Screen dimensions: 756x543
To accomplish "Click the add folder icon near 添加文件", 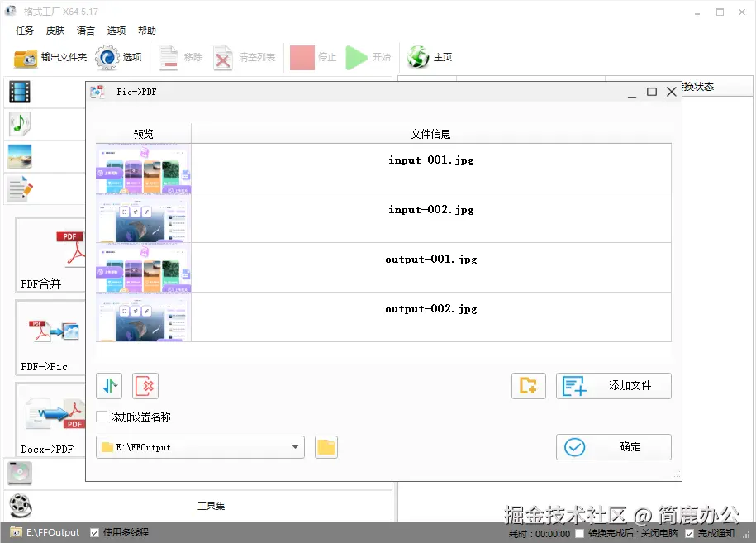I will pos(528,385).
